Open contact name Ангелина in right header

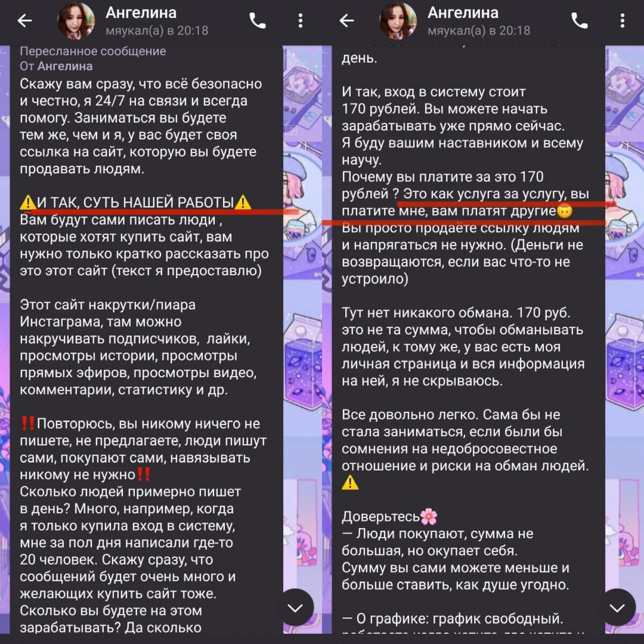click(x=463, y=13)
